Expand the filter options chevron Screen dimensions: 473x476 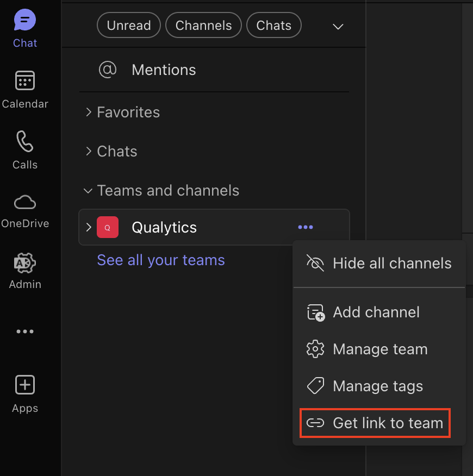click(338, 27)
